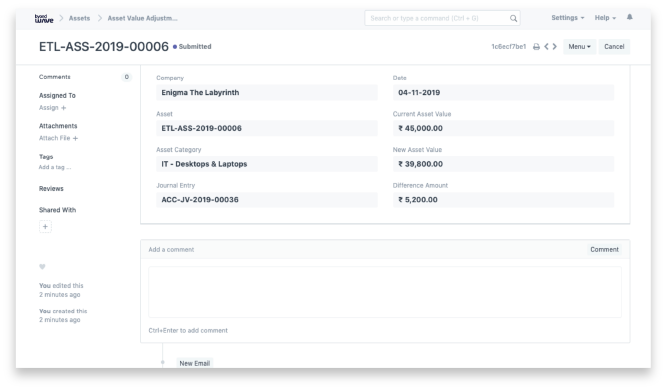The height and width of the screenshot is (390, 666).
Task: Click Asset value ETL-ASS-2019-00006 field
Action: 267,128
